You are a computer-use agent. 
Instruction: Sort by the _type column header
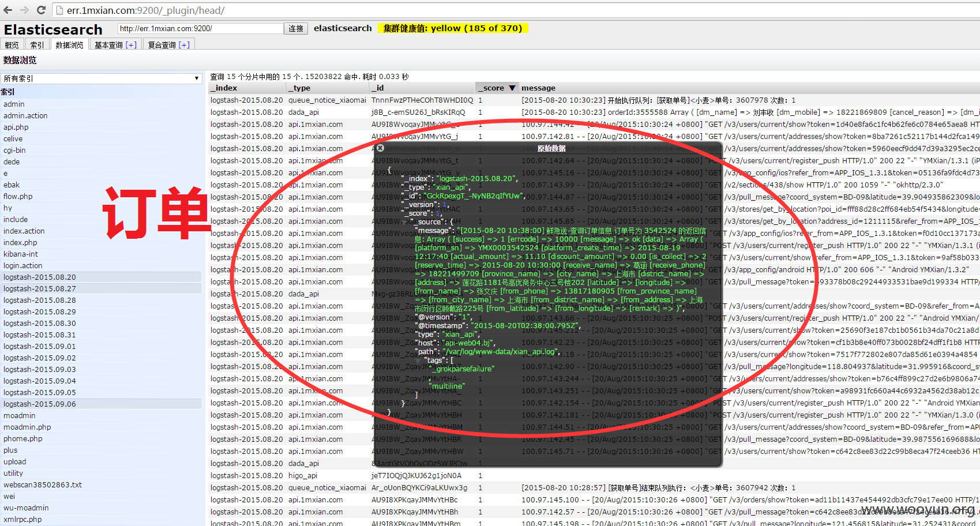coord(328,88)
